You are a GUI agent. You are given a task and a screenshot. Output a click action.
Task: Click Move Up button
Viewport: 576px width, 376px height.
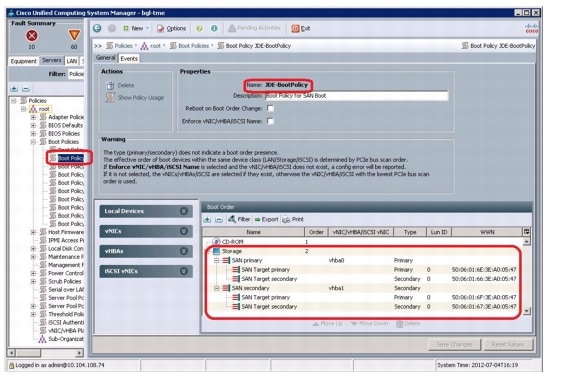[x=327, y=323]
